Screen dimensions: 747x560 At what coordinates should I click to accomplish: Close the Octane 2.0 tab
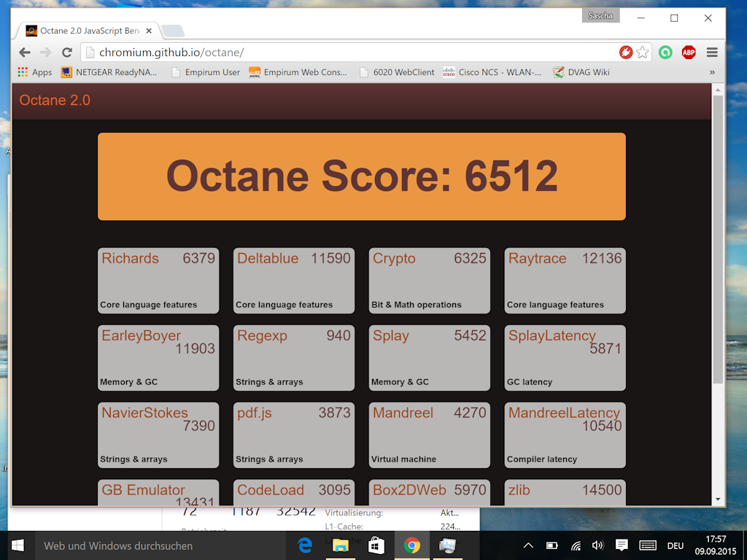pos(149,31)
